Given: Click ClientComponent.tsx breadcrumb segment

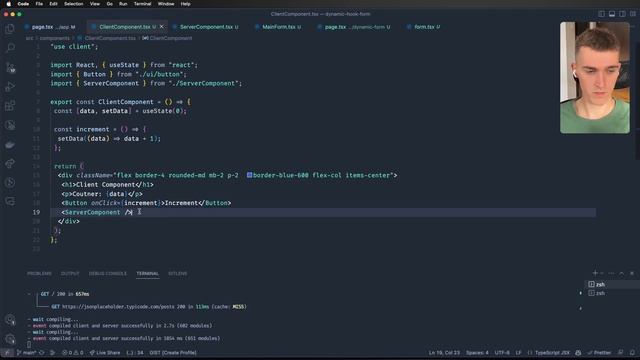Looking at the screenshot, I should click(110, 38).
